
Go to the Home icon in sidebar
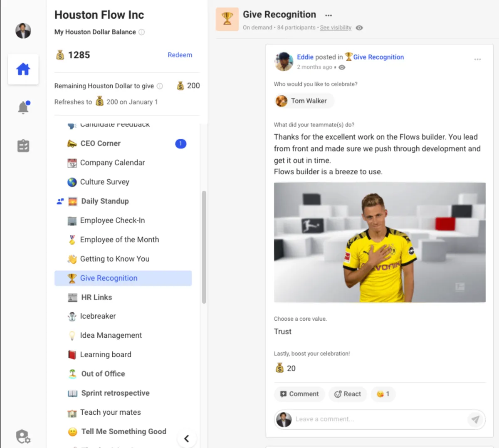(23, 69)
